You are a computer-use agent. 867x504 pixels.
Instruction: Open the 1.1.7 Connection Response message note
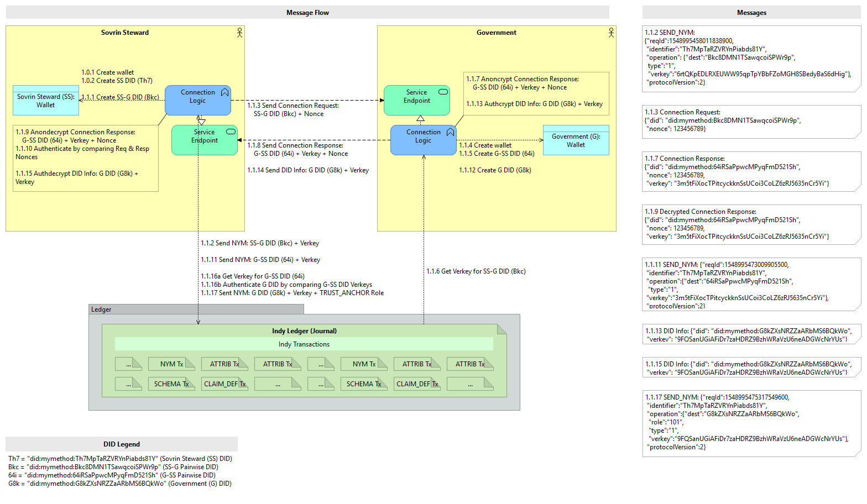click(x=751, y=171)
